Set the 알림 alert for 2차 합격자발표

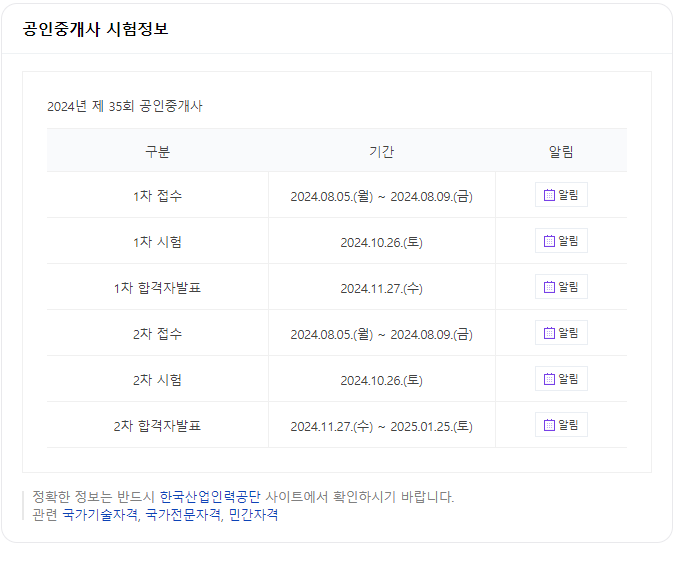[561, 425]
